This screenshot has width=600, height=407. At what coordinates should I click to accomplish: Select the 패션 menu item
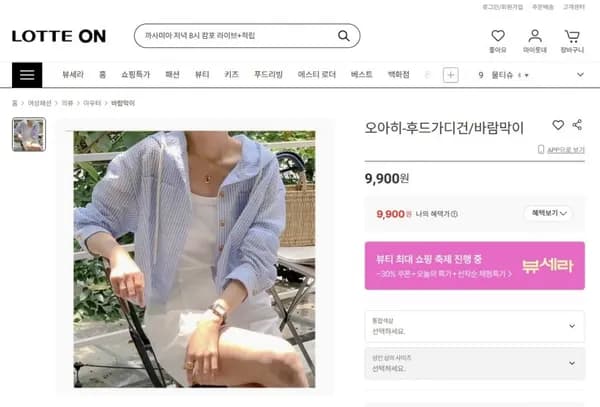pyautogui.click(x=172, y=74)
